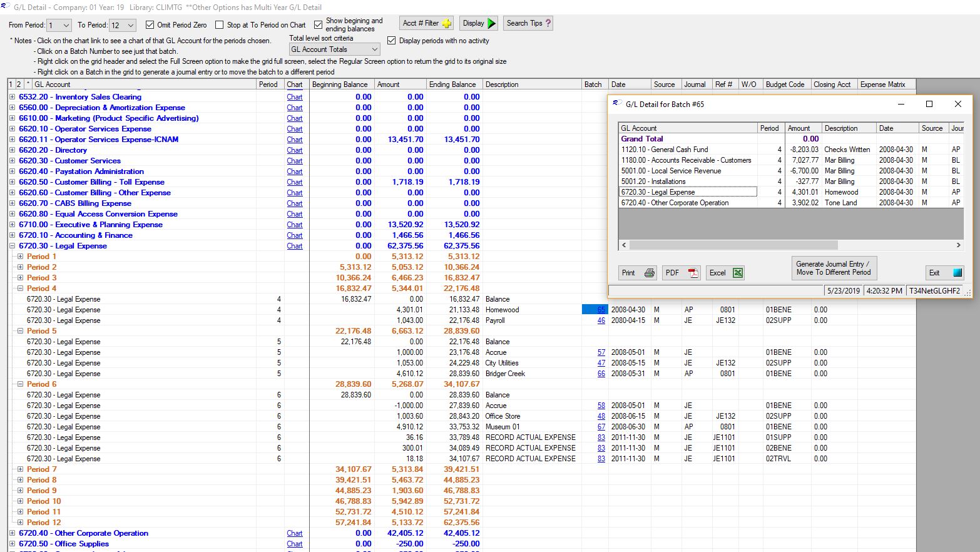Image resolution: width=980 pixels, height=552 pixels.
Task: Open batch 57 link in Period 5
Action: click(601, 352)
